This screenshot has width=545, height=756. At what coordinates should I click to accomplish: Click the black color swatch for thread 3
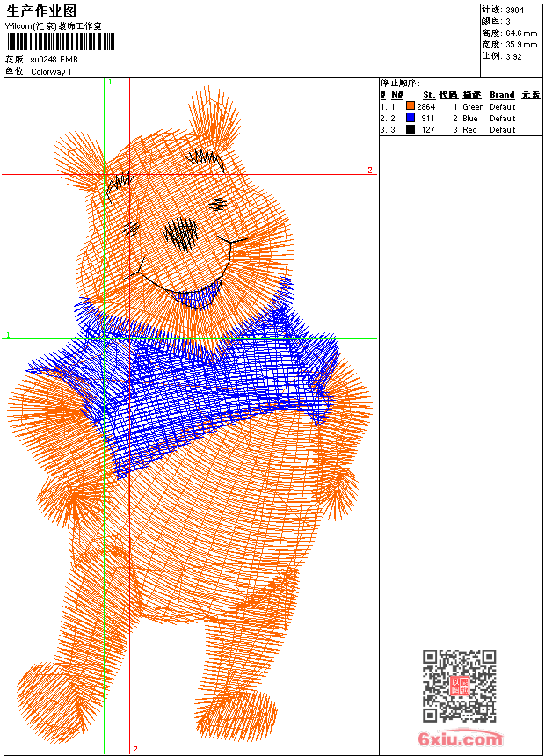tap(411, 129)
